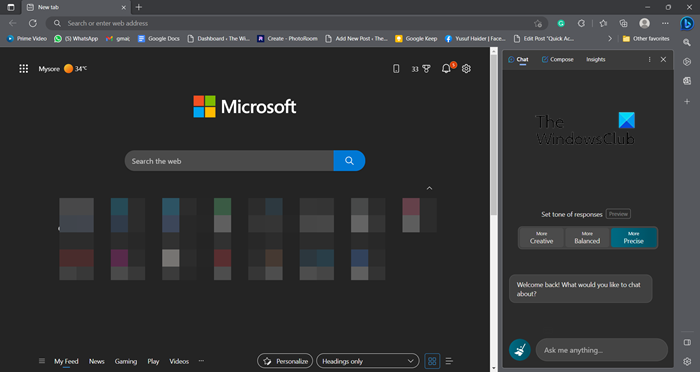The width and height of the screenshot is (700, 372).
Task: Select the News feed tab
Action: pos(96,361)
